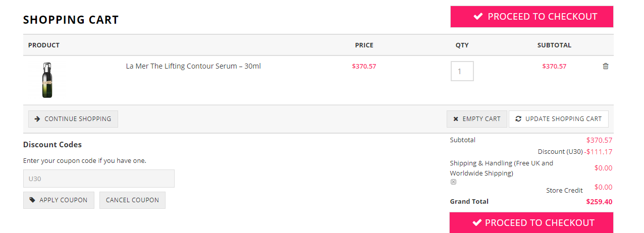Cancel the applied coupon
The width and height of the screenshot is (644, 233).
pos(132,200)
